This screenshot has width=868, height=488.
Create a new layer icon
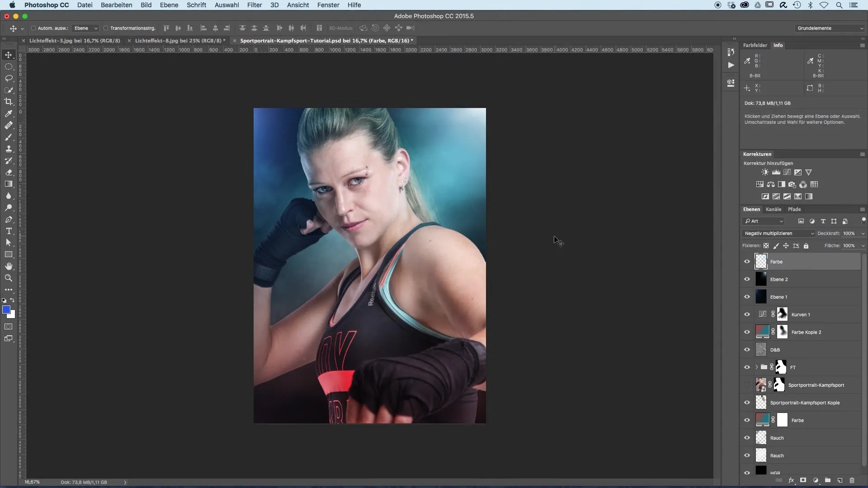pyautogui.click(x=840, y=480)
